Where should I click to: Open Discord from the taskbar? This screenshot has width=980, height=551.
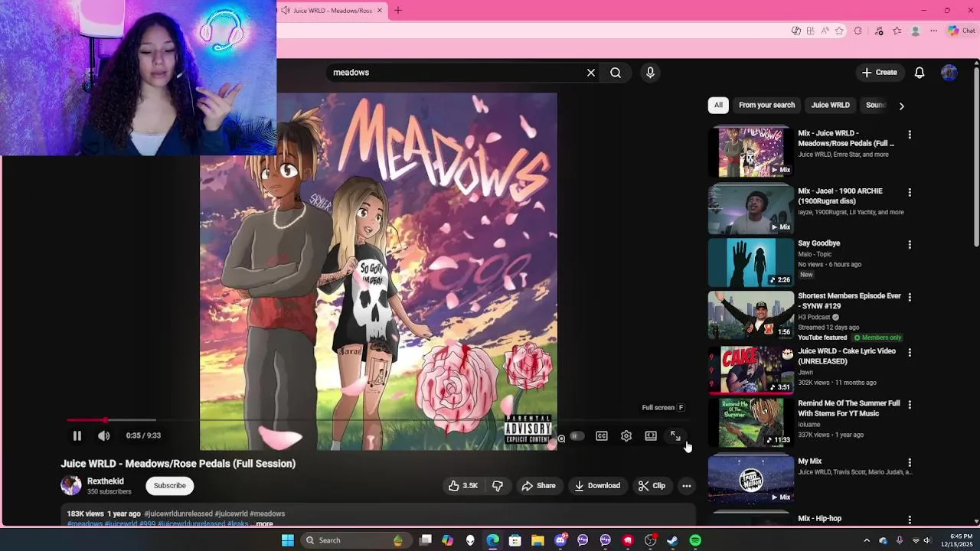pos(560,540)
